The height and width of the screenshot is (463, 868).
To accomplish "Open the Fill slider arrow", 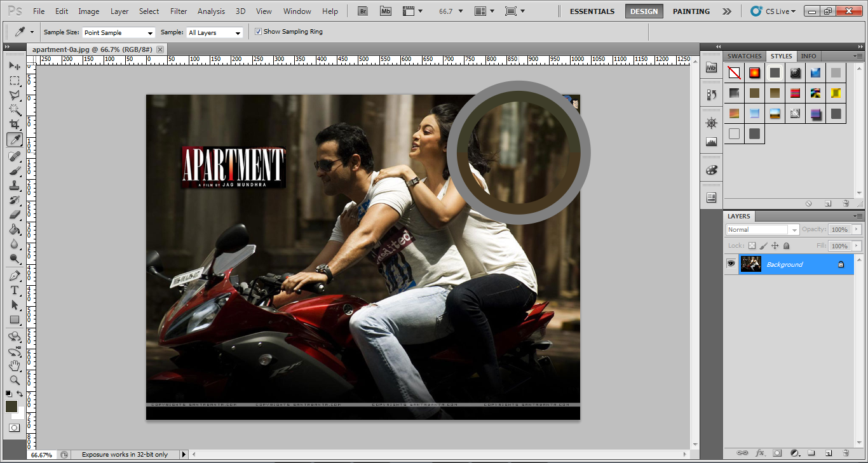I will click(857, 246).
